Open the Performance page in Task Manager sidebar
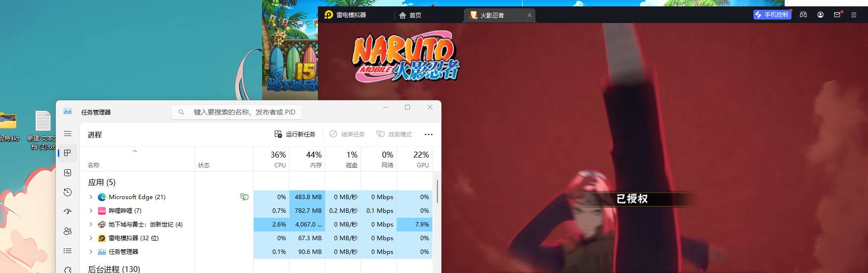Viewport: 868px width, 273px height. click(x=68, y=173)
